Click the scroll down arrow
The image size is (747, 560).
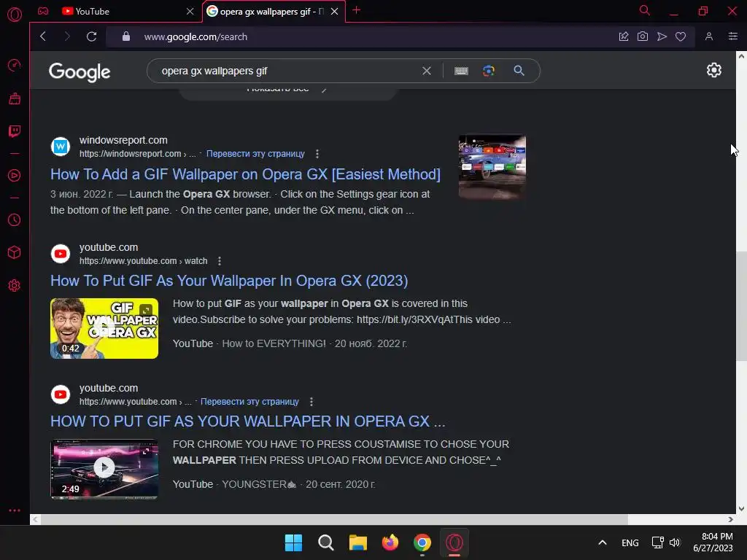(741, 508)
